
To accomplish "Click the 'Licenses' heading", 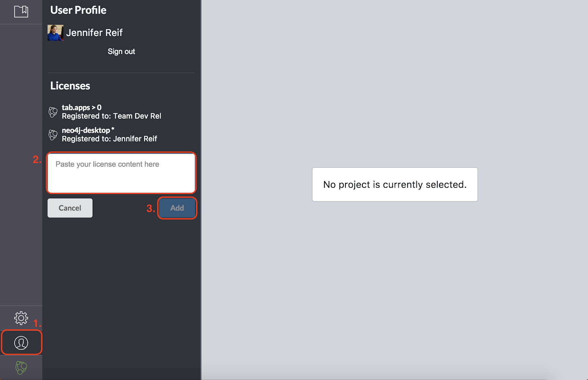I will point(70,86).
